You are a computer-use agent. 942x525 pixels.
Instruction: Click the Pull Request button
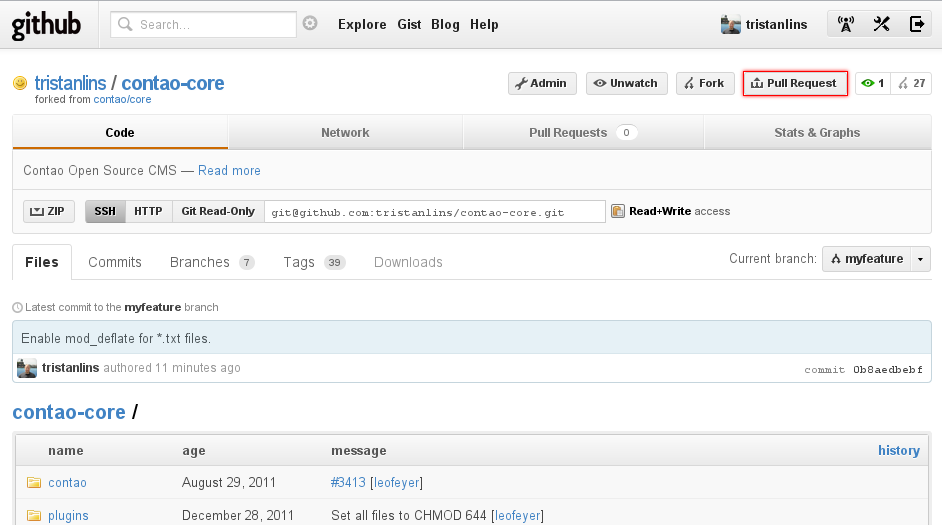pos(795,84)
